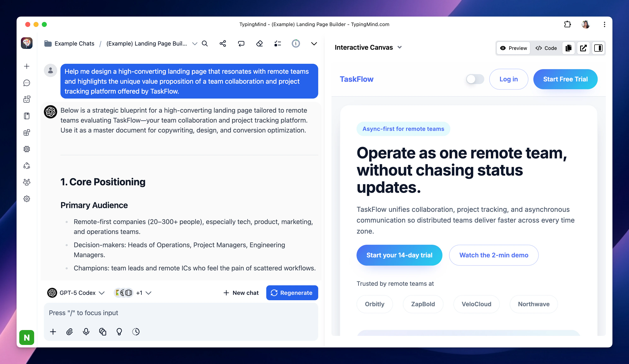Expand more header actions chevron
629x364 pixels.
click(x=314, y=44)
